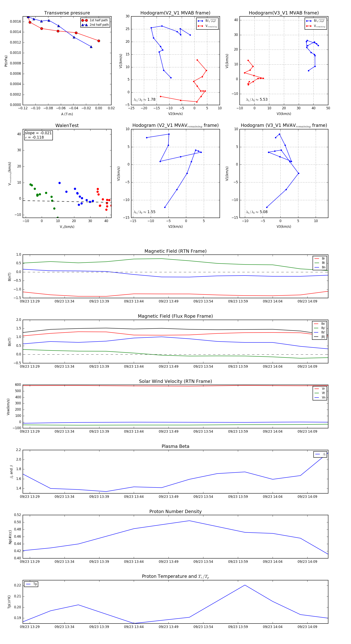Click the 'Pt(nPa)' y-axis label
Viewport: 351px width, 644px height.
pos(6,61)
